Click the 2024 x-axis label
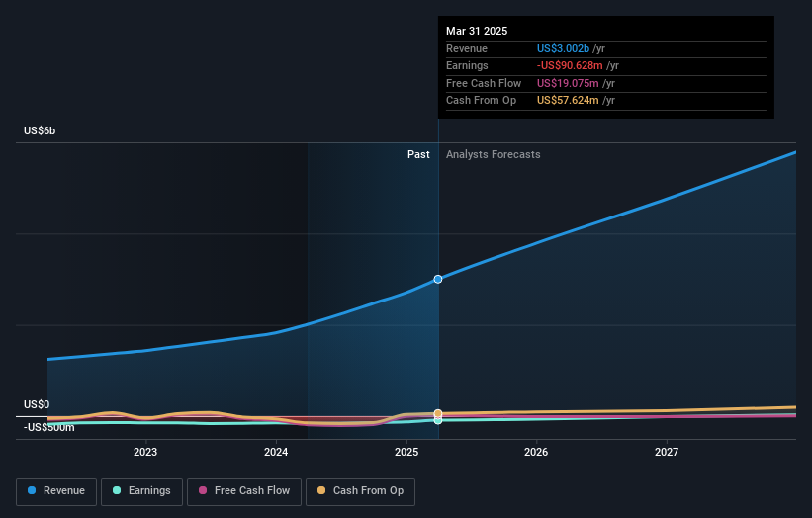This screenshot has width=812, height=518. click(276, 452)
